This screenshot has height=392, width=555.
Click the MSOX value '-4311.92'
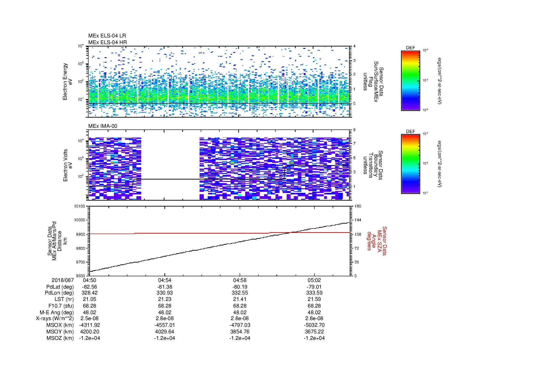pos(89,325)
